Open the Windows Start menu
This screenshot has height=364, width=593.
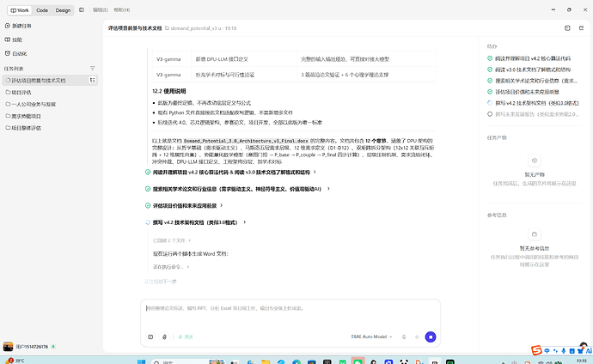(x=141, y=361)
